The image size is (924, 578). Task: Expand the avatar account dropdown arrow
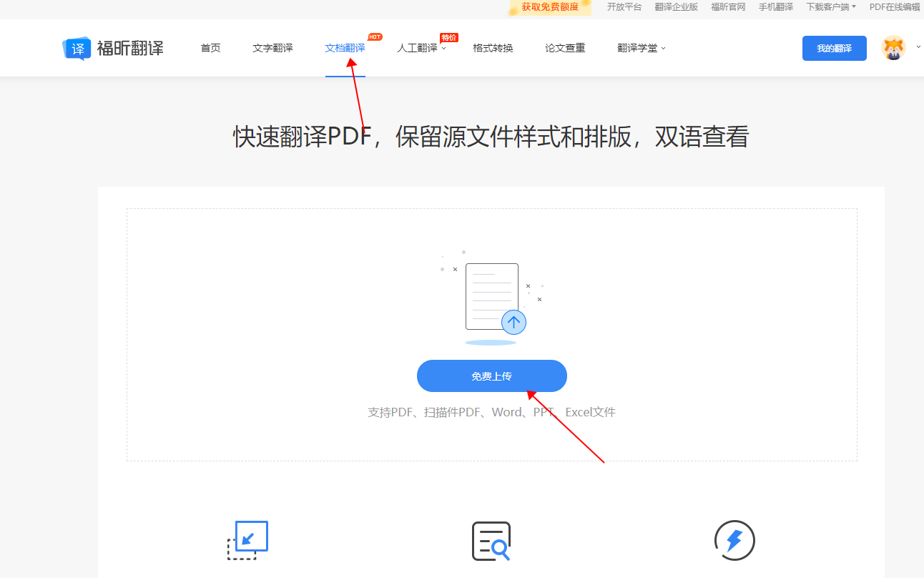click(x=918, y=46)
